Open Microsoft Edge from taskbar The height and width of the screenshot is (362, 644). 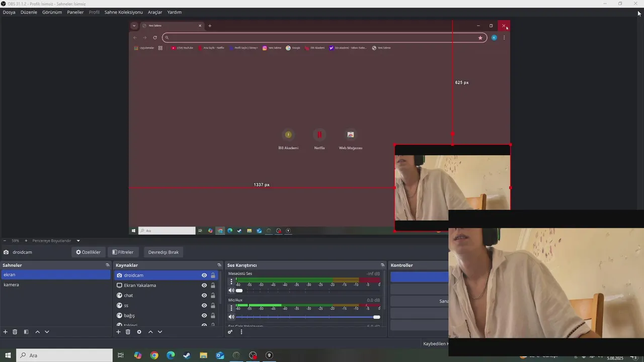click(171, 355)
